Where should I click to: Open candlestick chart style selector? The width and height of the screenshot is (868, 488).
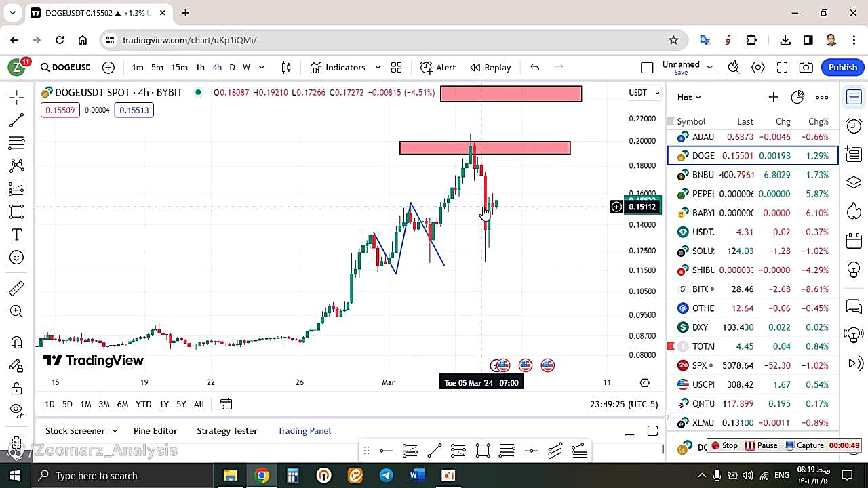click(x=286, y=67)
